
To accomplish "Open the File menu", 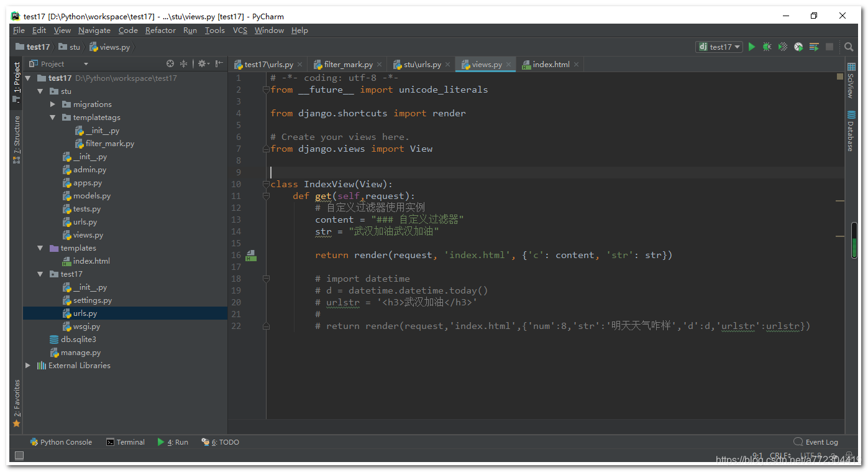I will point(19,30).
